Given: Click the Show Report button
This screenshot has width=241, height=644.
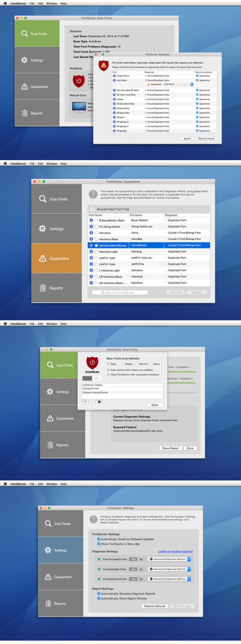Looking at the screenshot, I should point(170,448).
